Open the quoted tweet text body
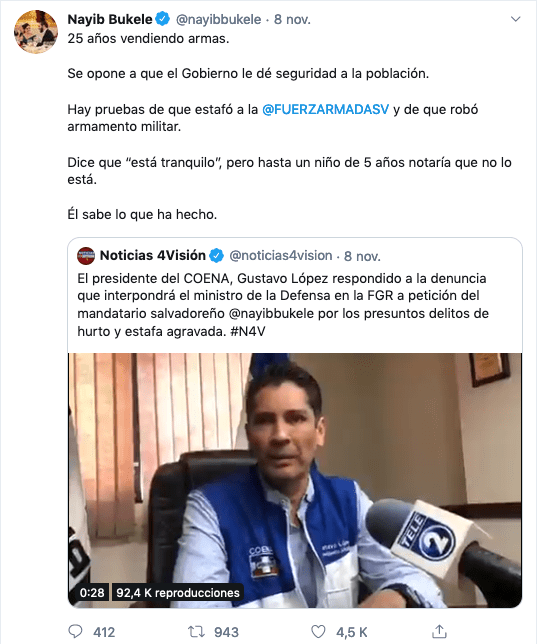537x644 pixels. tap(283, 305)
